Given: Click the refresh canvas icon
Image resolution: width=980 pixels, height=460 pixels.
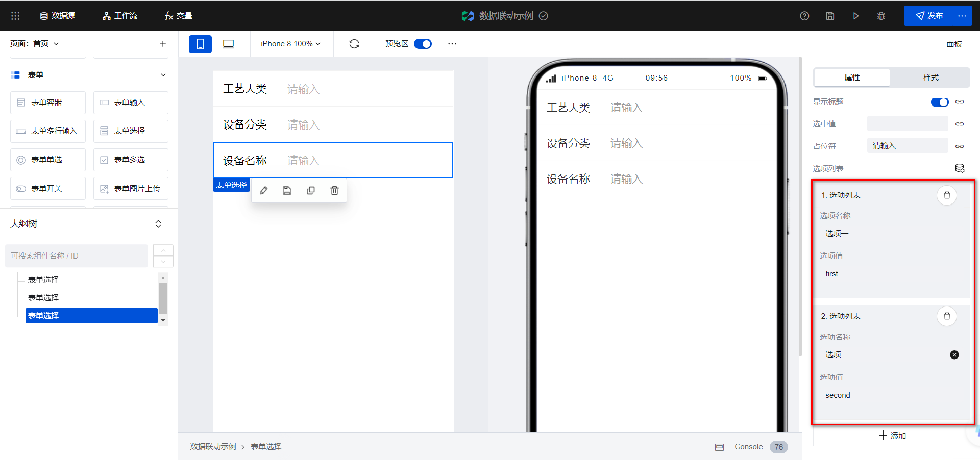Looking at the screenshot, I should [354, 44].
